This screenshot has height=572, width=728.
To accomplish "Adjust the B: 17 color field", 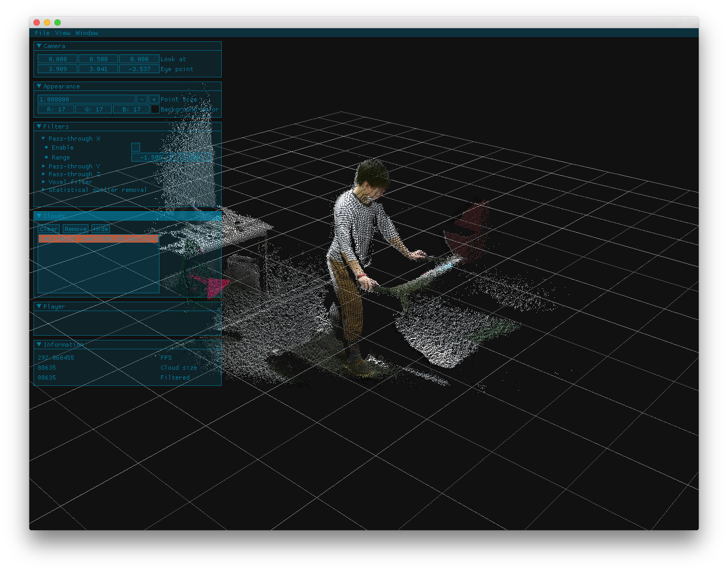I will 131,109.
